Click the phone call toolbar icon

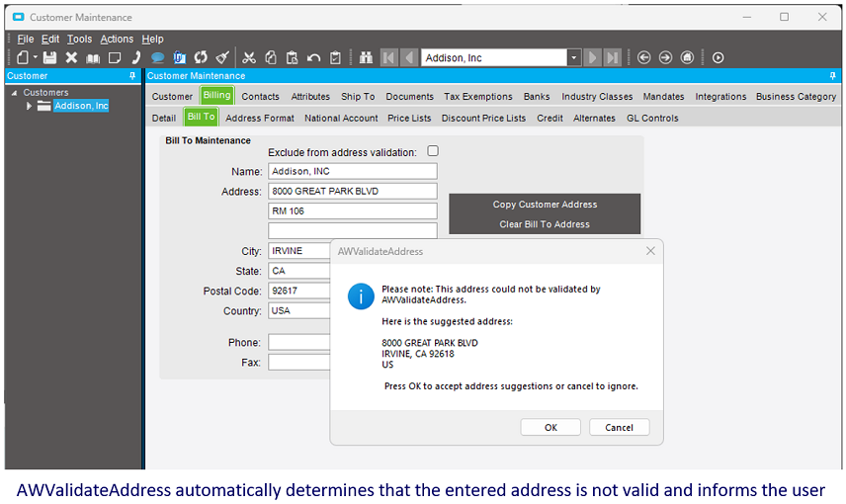(x=136, y=57)
